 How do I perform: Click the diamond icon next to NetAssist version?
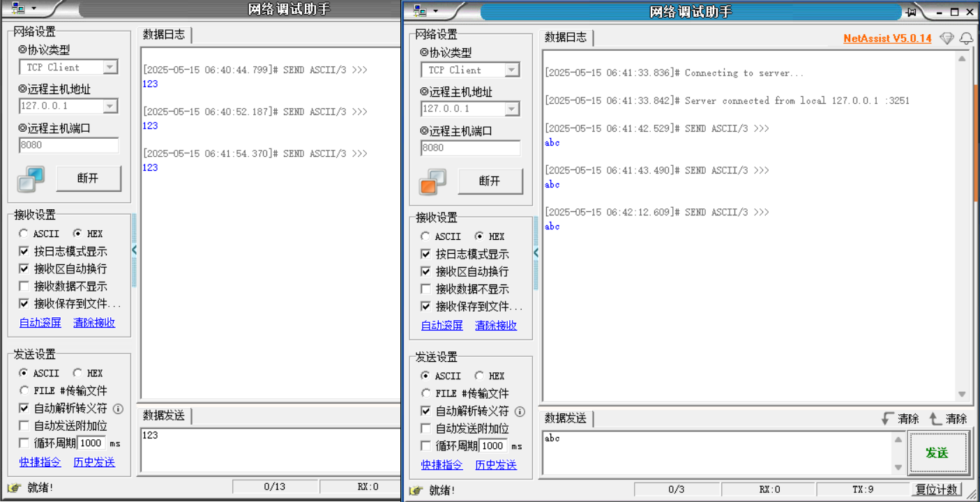tap(947, 38)
